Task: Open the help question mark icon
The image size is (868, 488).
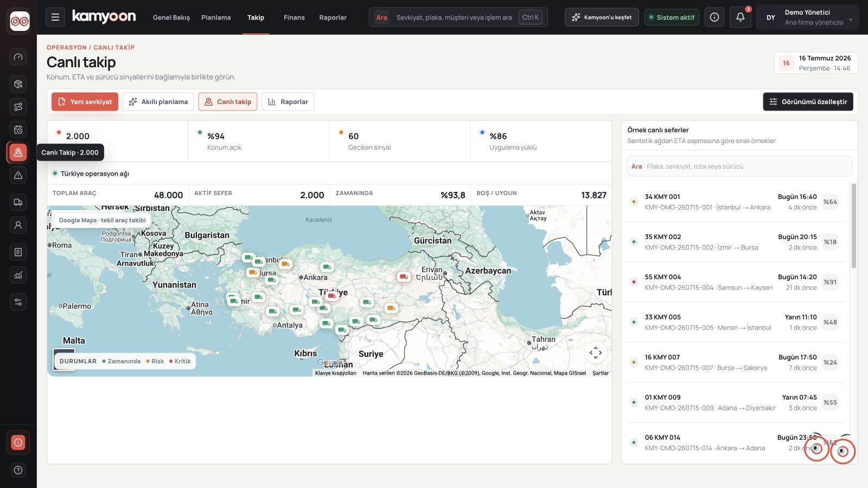Action: (18, 470)
